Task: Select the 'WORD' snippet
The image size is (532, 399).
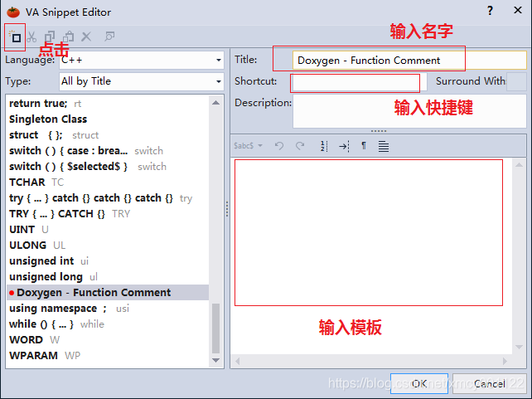Action: (108, 340)
